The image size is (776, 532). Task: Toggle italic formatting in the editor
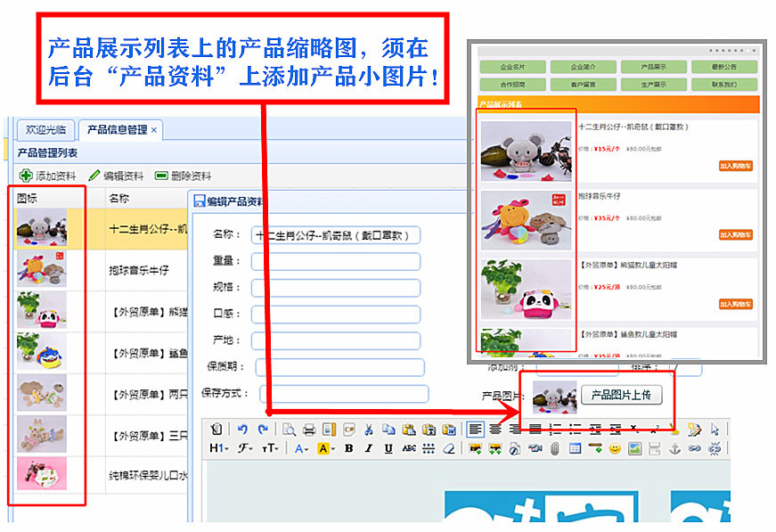pyautogui.click(x=368, y=448)
